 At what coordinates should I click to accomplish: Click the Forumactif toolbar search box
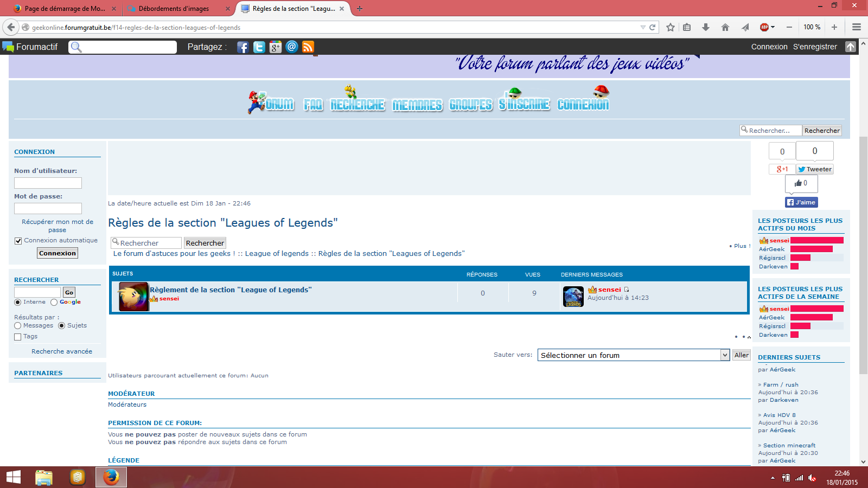pos(123,47)
